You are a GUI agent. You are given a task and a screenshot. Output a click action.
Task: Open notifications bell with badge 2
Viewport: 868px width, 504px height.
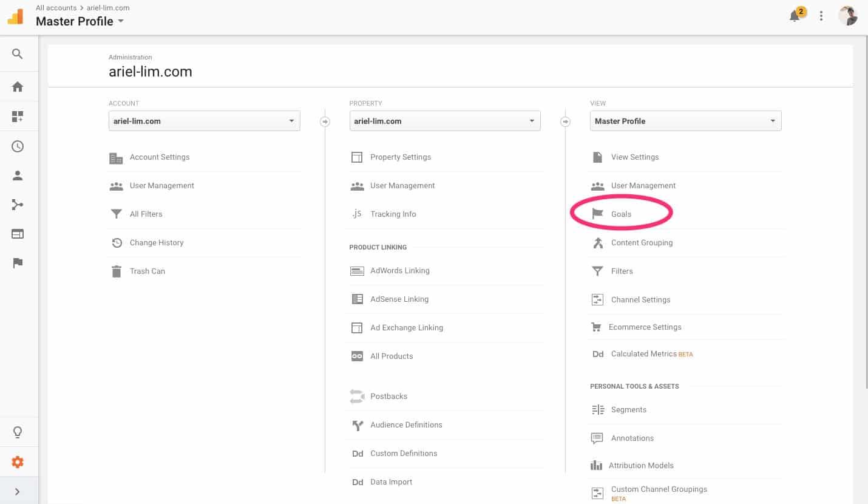point(795,16)
